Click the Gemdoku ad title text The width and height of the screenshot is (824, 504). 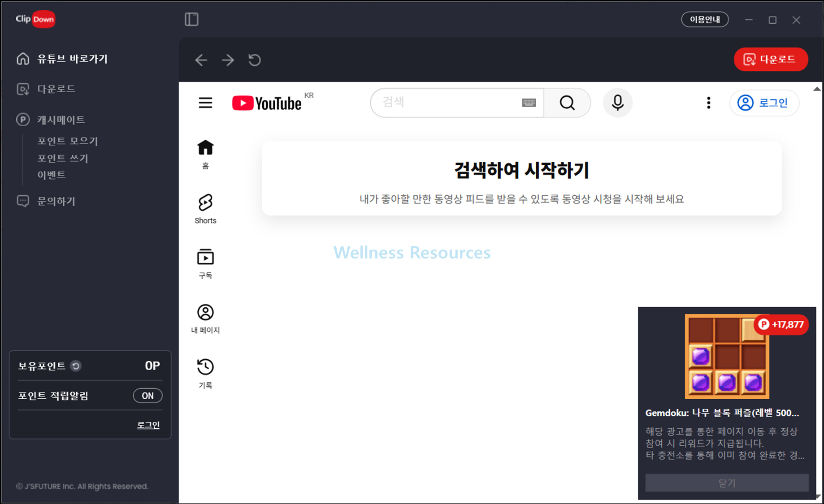[x=722, y=413]
